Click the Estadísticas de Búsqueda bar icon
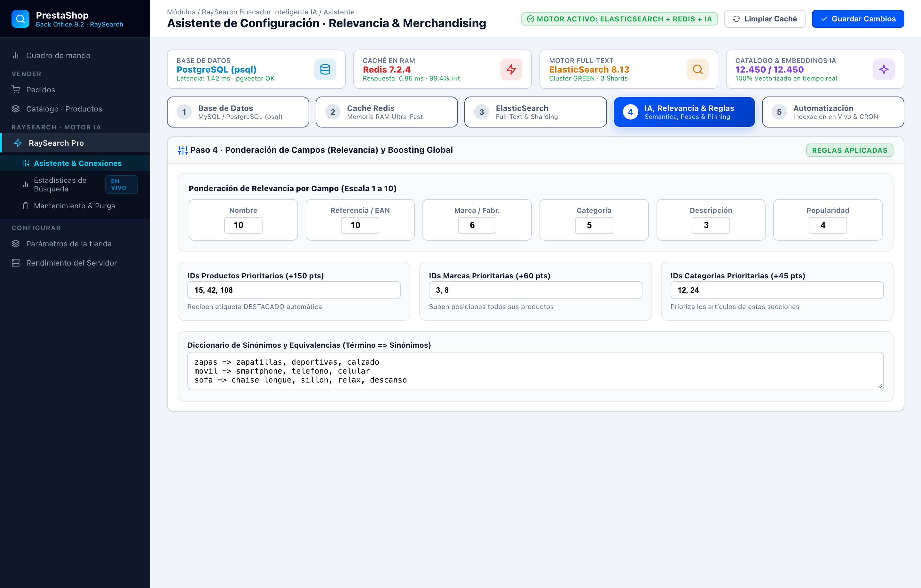Screen dimensions: 921x588 (26, 184)
